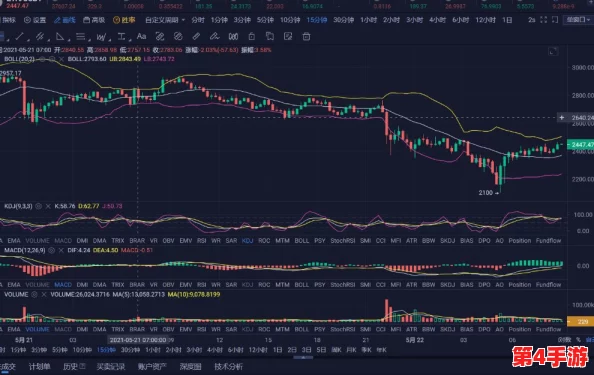Open the 账户资产 account assets tab

tap(152, 366)
